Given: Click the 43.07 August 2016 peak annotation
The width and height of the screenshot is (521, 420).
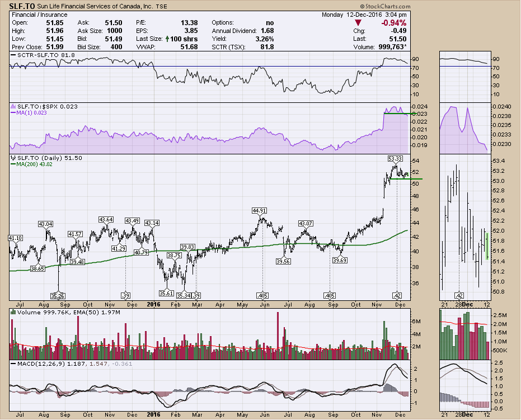Looking at the screenshot, I should tap(306, 224).
